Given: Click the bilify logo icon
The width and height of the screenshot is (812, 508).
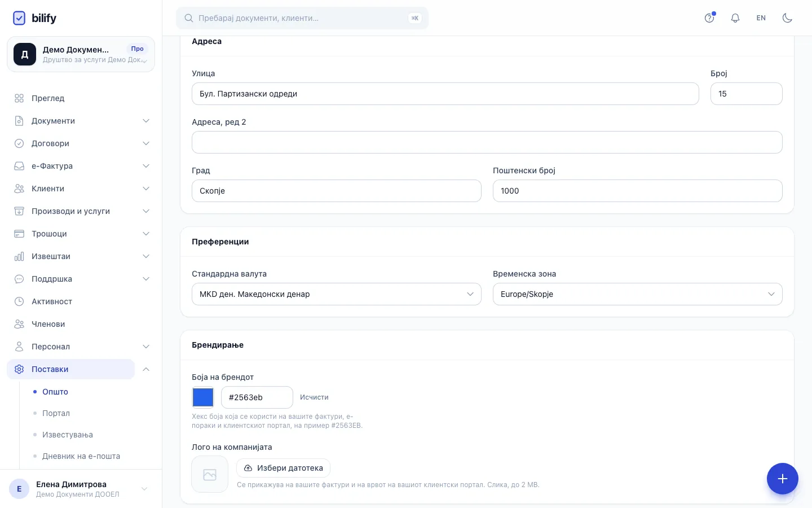Looking at the screenshot, I should click(x=19, y=18).
